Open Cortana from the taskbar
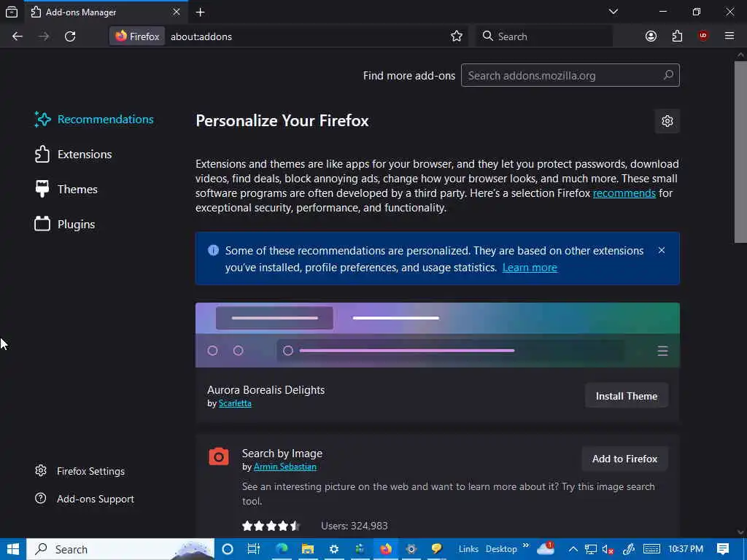Screen dimensions: 747x560 [228, 549]
